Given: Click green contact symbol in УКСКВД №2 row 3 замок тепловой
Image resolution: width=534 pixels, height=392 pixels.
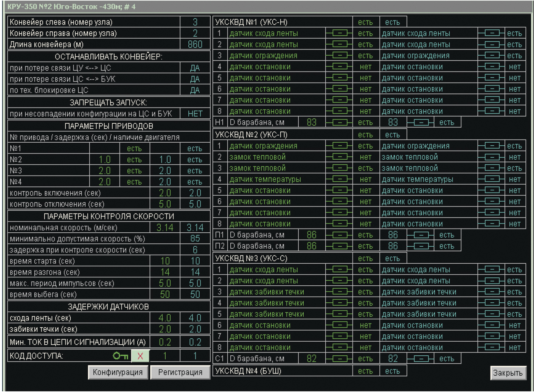Looking at the screenshot, I should [339, 168].
